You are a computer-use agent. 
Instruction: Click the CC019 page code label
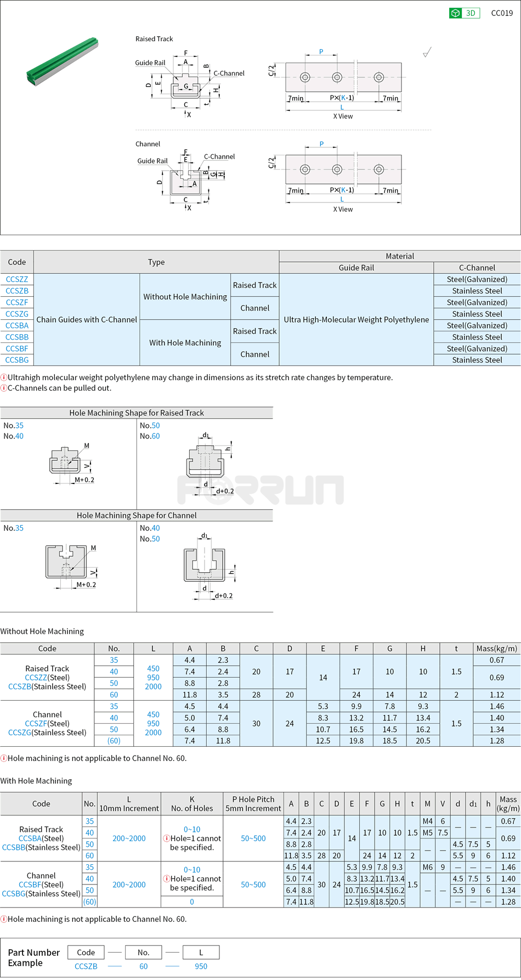coord(502,13)
